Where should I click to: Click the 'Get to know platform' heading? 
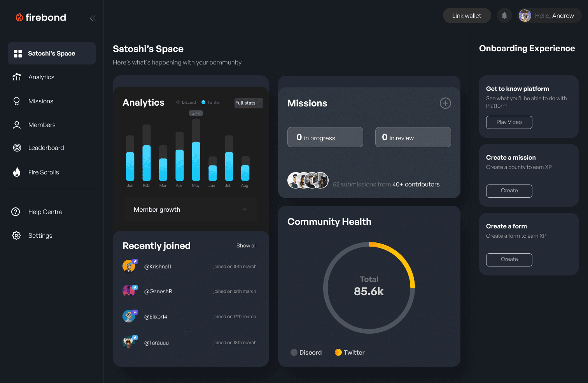[518, 89]
